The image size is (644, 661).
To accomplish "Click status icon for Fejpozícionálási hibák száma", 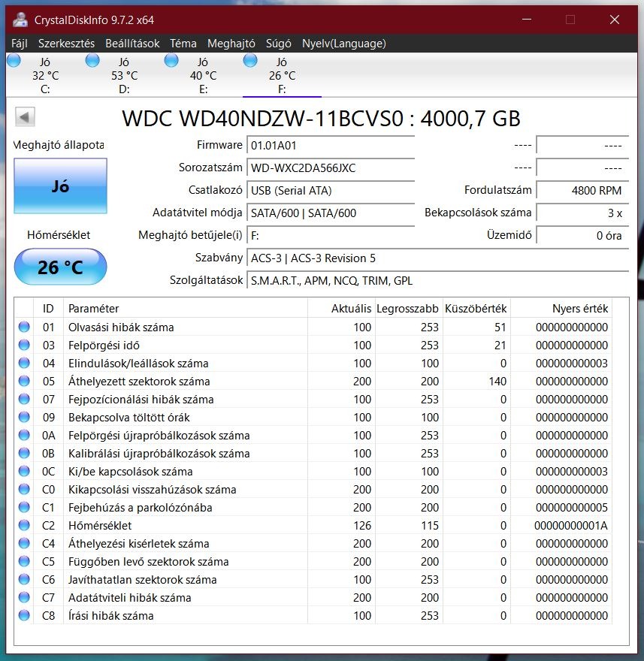I will tap(24, 399).
